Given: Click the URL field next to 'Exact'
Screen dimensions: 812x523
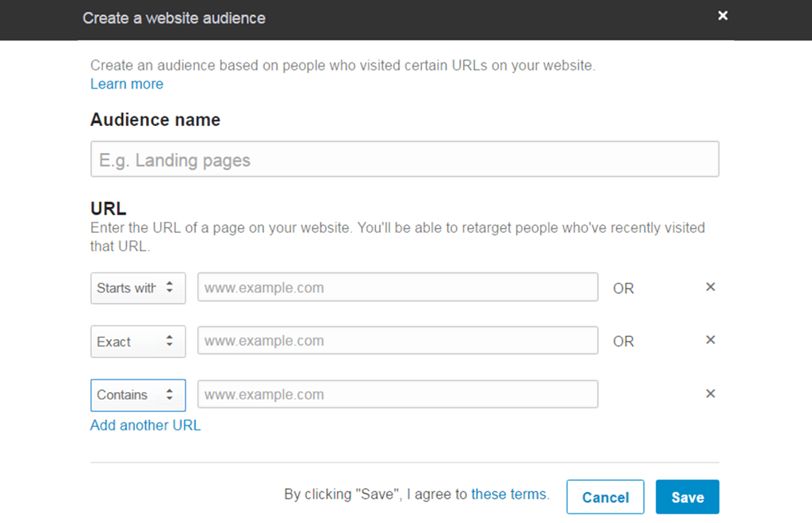Looking at the screenshot, I should pyautogui.click(x=396, y=341).
